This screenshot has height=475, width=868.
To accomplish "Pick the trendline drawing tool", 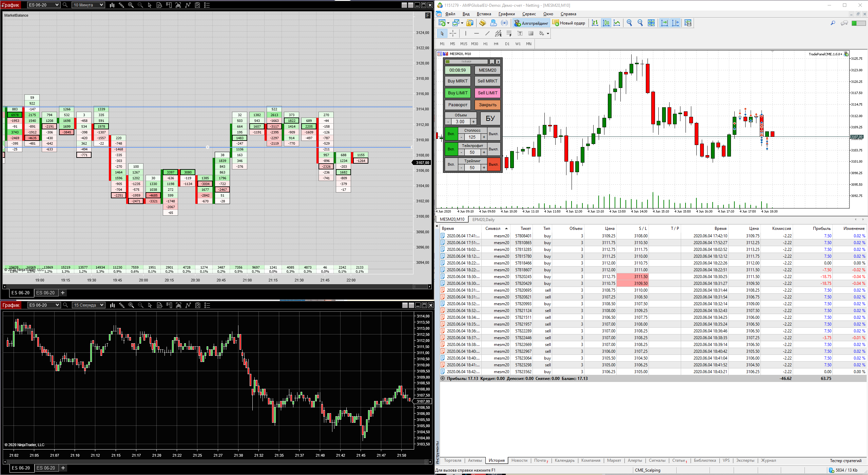I will coord(487,33).
